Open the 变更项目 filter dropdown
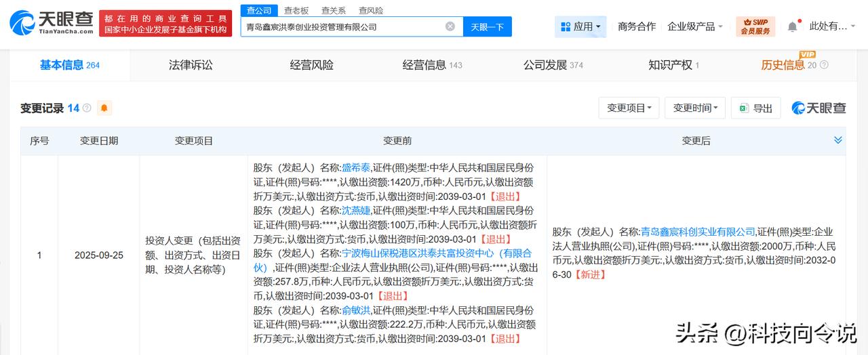 (x=629, y=108)
